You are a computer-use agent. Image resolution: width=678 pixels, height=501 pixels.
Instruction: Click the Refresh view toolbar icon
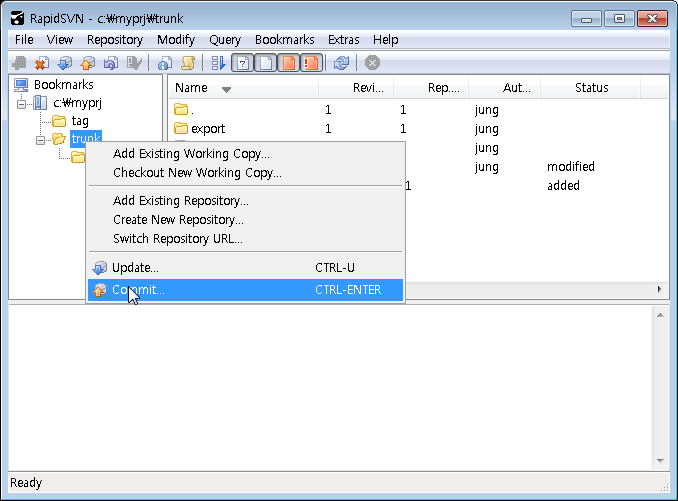click(x=341, y=63)
